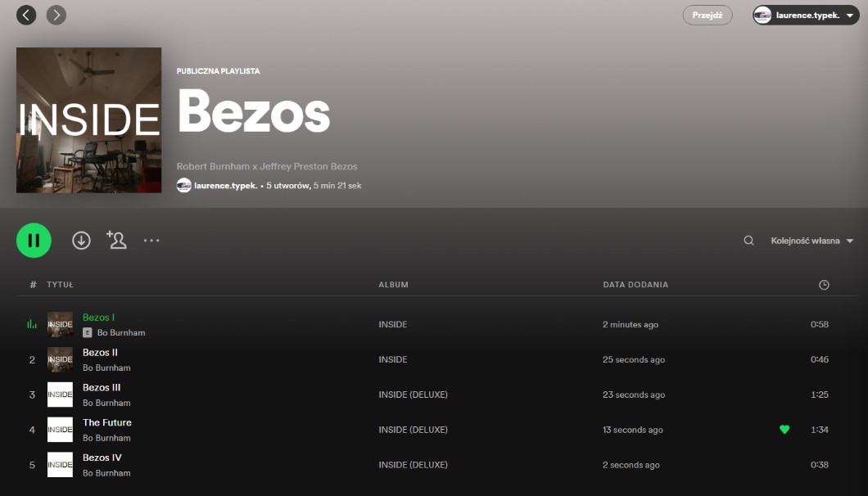The image size is (868, 496).
Task: Go back with the left arrow
Action: coord(26,15)
